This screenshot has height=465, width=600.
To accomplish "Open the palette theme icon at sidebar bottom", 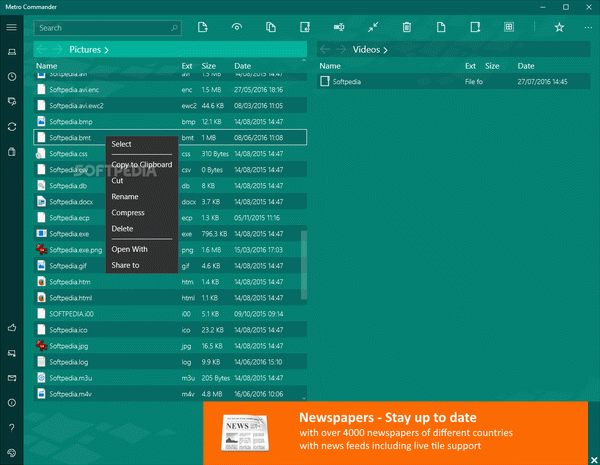I will [x=12, y=453].
